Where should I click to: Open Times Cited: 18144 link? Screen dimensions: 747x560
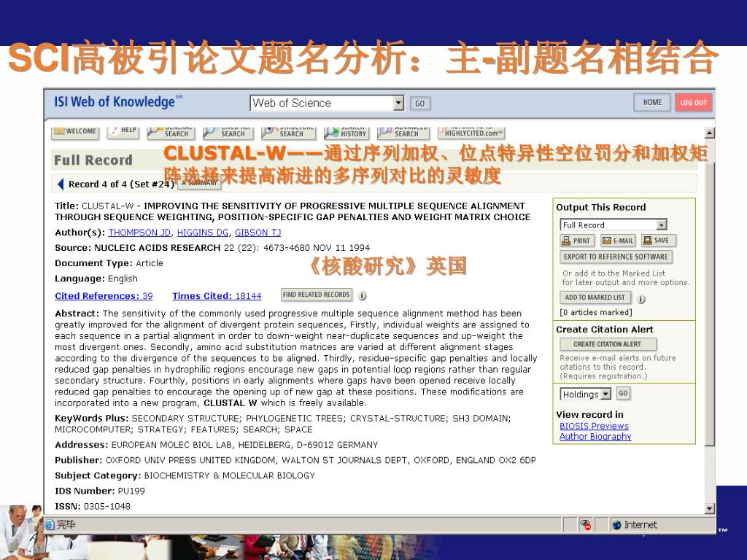tap(217, 296)
